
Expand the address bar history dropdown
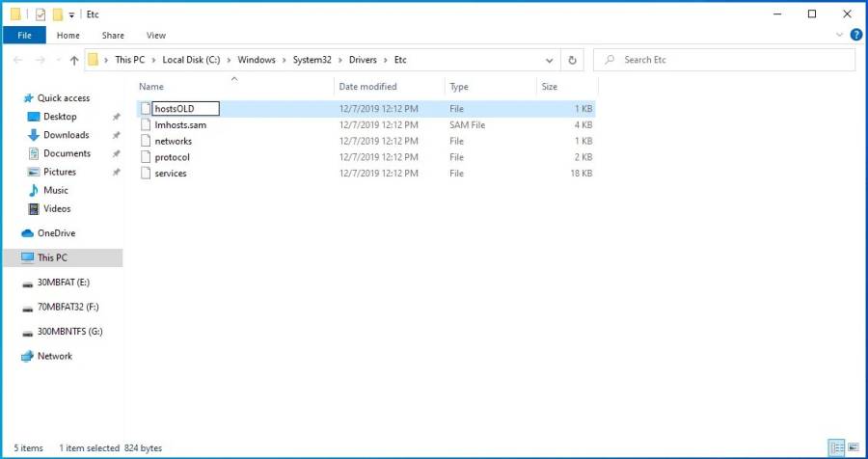[x=551, y=60]
